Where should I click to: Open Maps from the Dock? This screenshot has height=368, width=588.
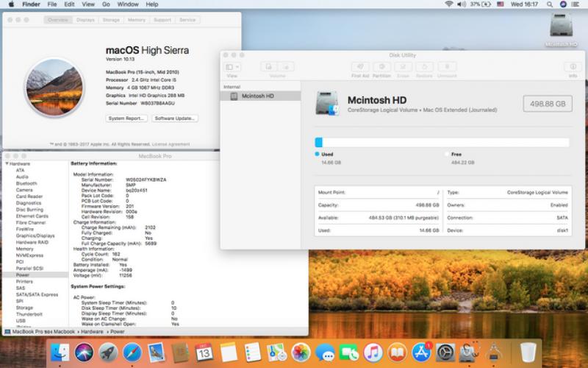pyautogui.click(x=277, y=353)
